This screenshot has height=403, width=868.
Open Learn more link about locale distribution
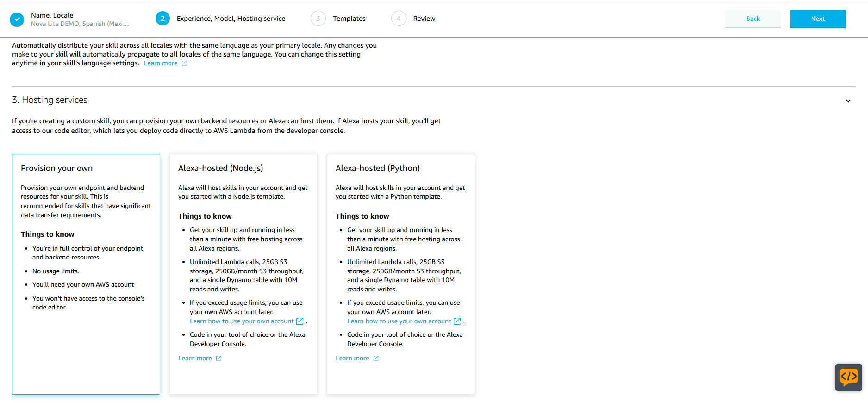[x=161, y=63]
